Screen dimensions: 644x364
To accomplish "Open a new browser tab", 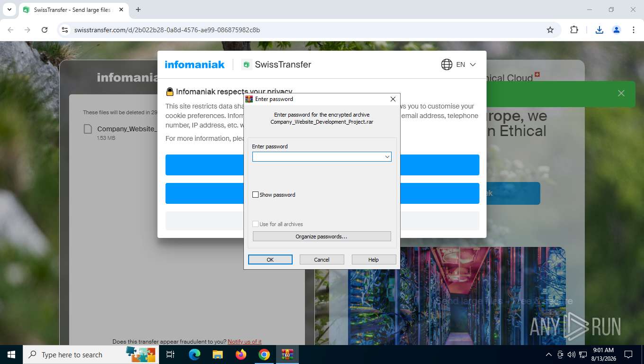I will (x=138, y=9).
